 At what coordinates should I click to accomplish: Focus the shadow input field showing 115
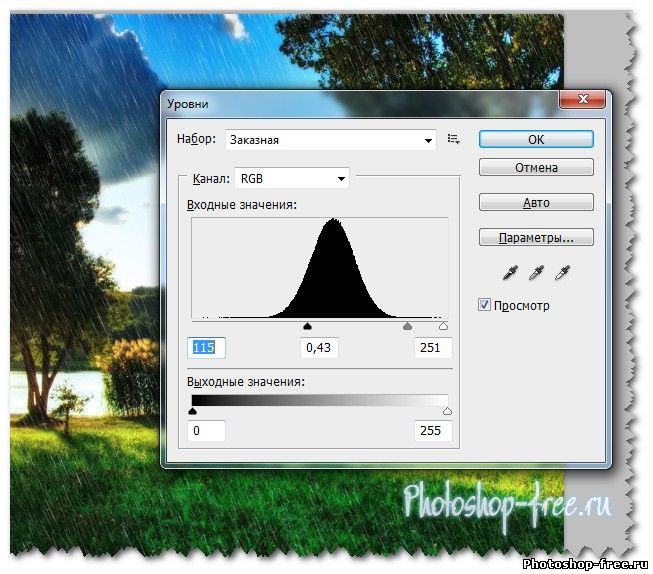click(x=208, y=348)
